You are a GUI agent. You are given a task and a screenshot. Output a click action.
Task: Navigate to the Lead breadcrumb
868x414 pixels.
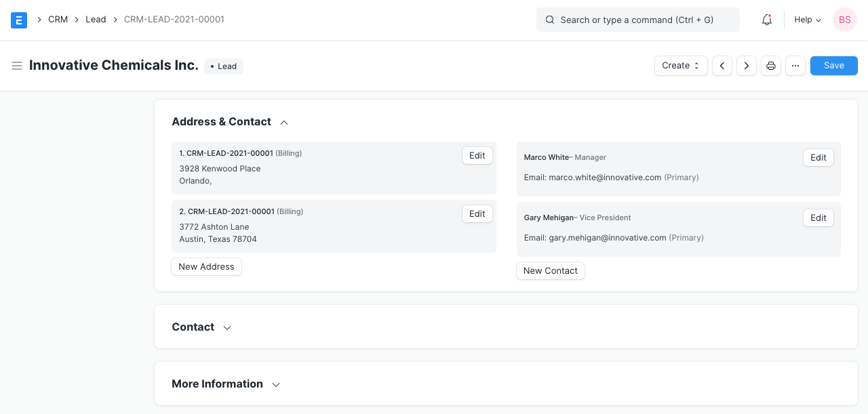coord(96,20)
